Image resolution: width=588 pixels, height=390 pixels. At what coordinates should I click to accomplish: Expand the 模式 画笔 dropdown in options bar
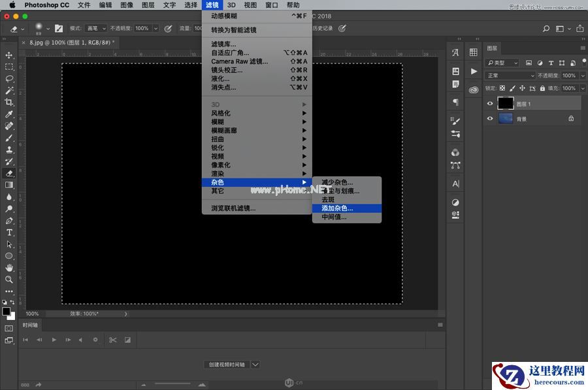96,29
